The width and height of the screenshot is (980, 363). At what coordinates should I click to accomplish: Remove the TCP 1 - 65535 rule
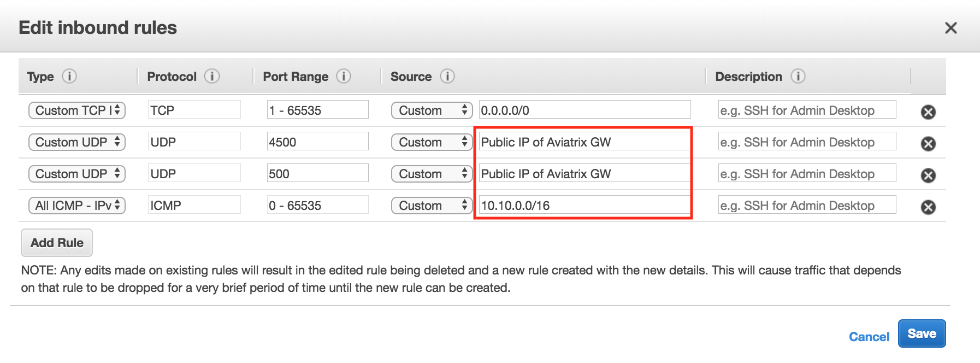click(928, 112)
